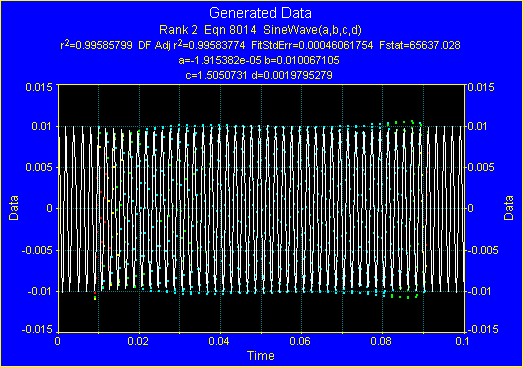Image resolution: width=523 pixels, height=367 pixels.
Task: Click the 0.1 x-axis tick label
Action: [462, 341]
